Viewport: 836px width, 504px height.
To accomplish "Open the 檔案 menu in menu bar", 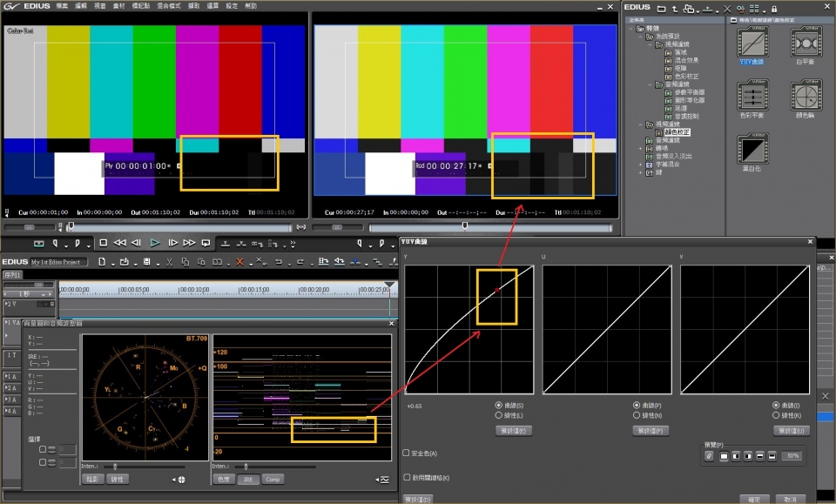I will 62,6.
